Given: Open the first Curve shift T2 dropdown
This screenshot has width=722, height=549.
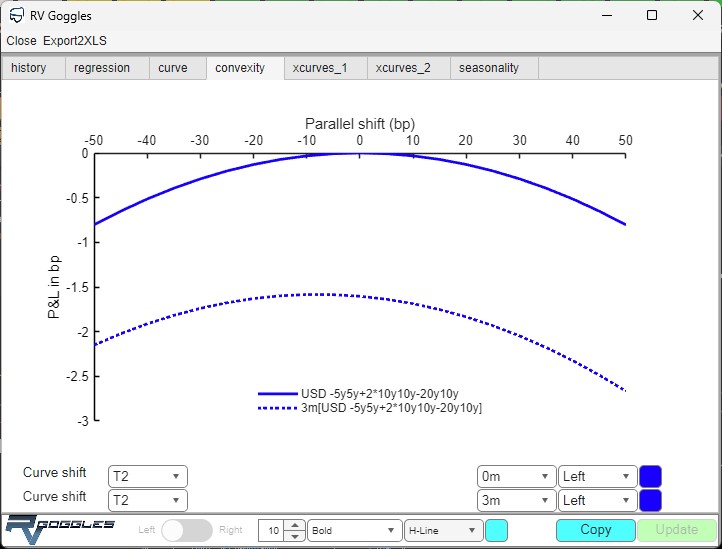Looking at the screenshot, I should coord(148,476).
